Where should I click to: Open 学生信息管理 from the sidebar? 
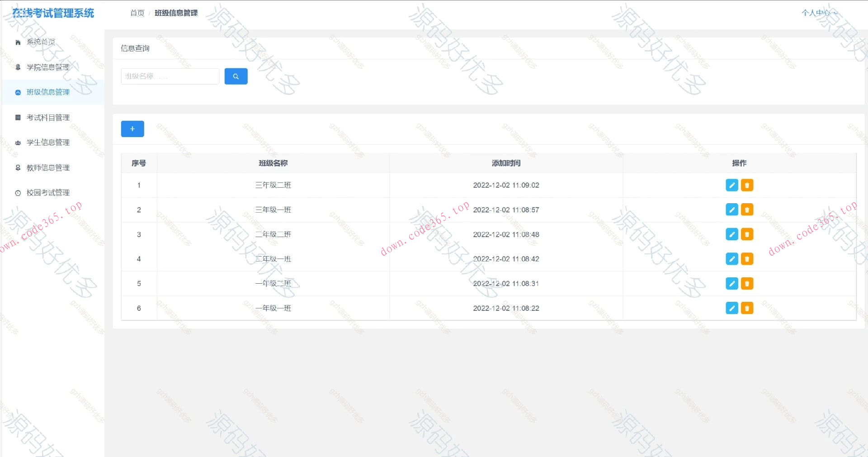tap(47, 142)
